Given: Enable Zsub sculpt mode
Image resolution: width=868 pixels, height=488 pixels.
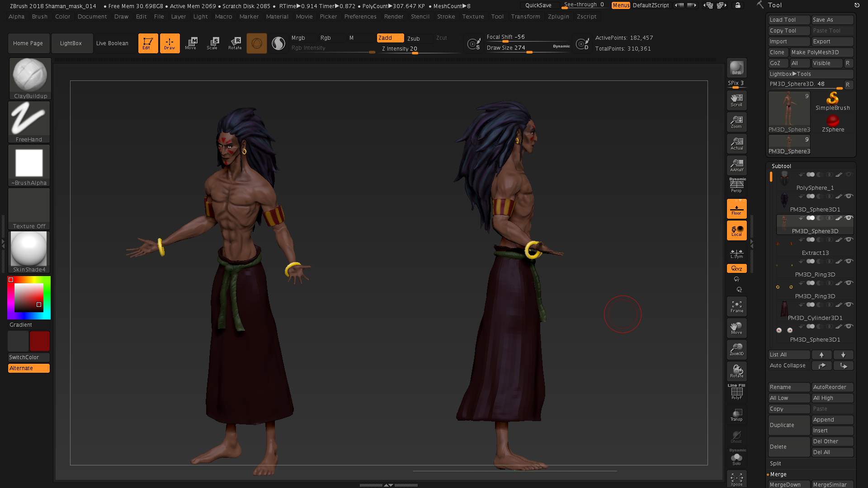Looking at the screenshot, I should click(x=414, y=38).
